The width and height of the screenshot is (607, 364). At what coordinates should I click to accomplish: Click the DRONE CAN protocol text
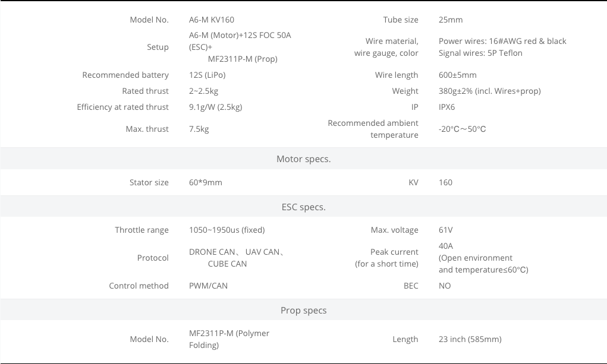click(212, 252)
